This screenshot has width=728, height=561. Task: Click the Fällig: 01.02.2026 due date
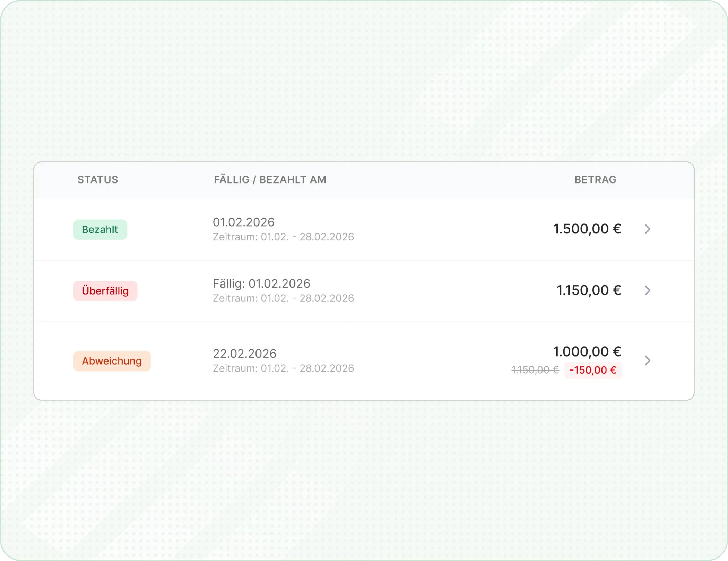coord(261,284)
